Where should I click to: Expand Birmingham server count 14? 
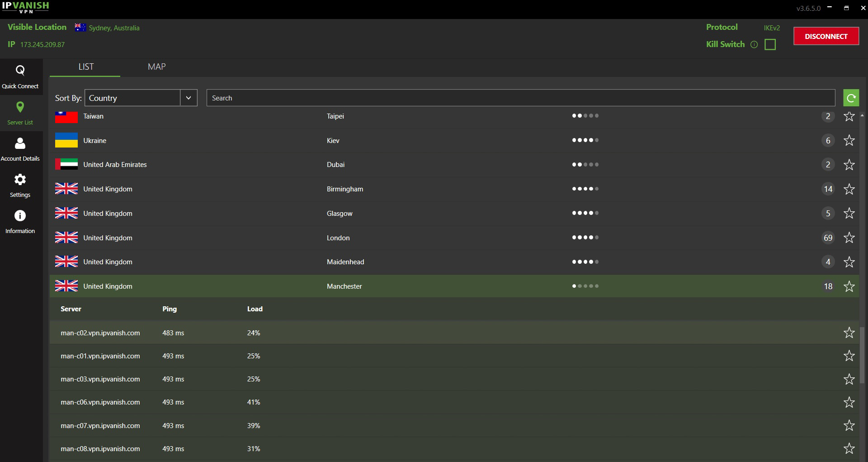pos(828,189)
